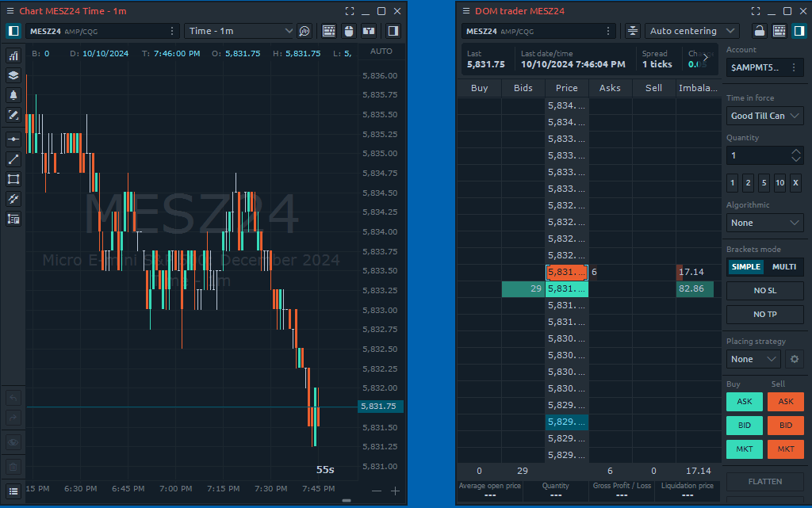This screenshot has height=508, width=812.
Task: Toggle the DOM trader order entry side panel
Action: tap(799, 31)
